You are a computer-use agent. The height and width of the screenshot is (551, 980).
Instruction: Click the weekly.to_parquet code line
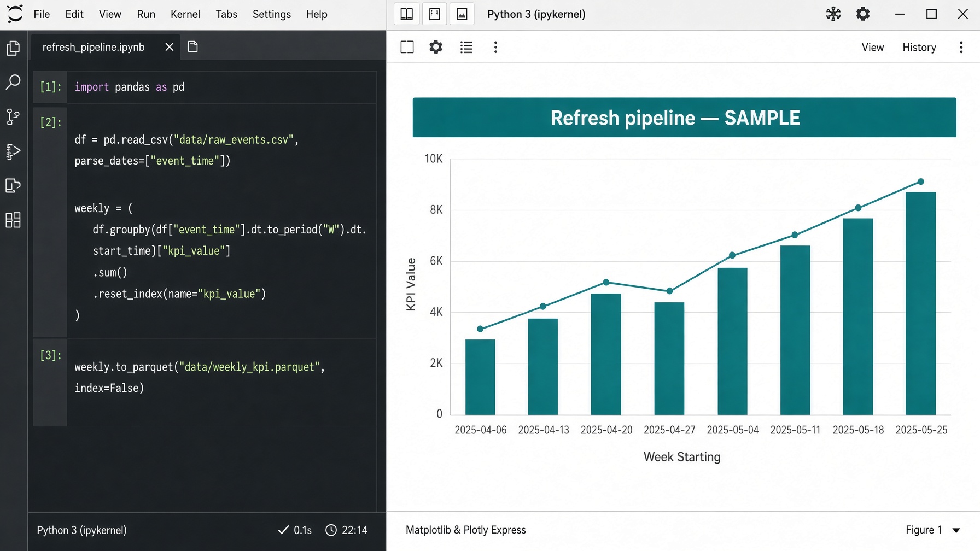[200, 367]
